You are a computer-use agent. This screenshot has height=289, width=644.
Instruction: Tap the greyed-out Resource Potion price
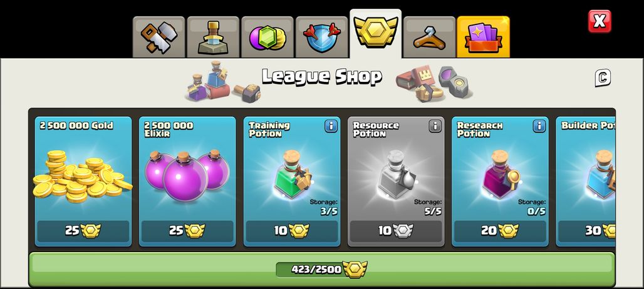click(x=396, y=231)
